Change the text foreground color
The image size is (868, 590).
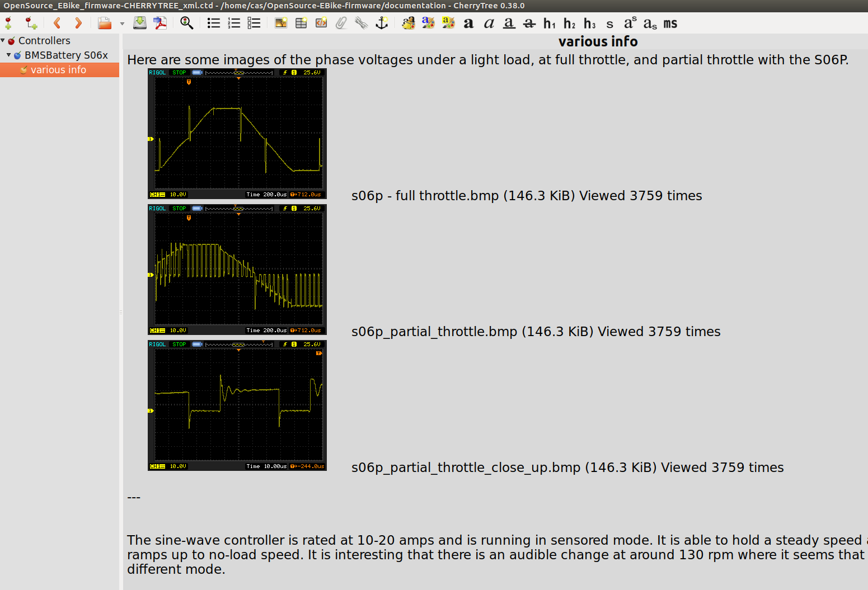click(429, 23)
